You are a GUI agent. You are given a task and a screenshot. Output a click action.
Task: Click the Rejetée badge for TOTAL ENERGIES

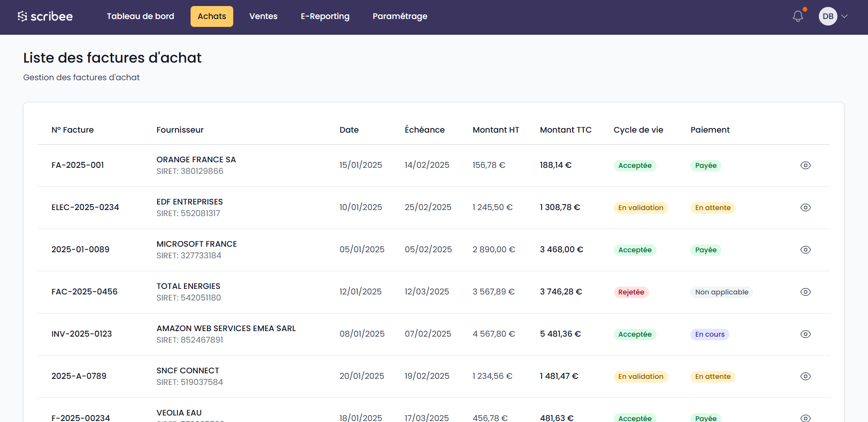click(x=631, y=292)
